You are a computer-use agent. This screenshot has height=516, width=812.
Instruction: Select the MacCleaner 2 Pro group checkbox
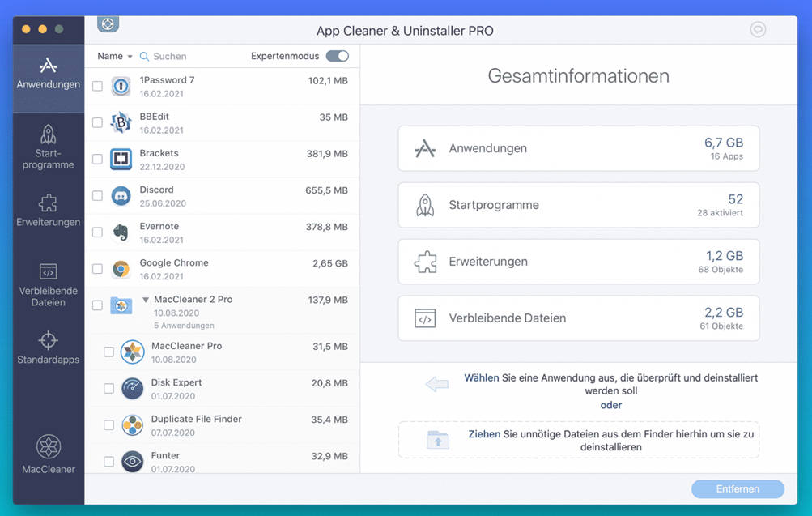point(97,305)
